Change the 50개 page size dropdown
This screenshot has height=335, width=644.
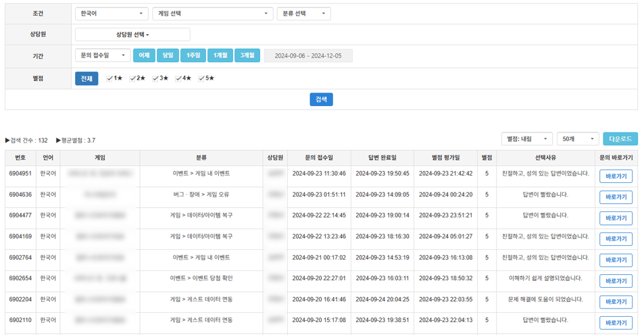click(x=578, y=138)
